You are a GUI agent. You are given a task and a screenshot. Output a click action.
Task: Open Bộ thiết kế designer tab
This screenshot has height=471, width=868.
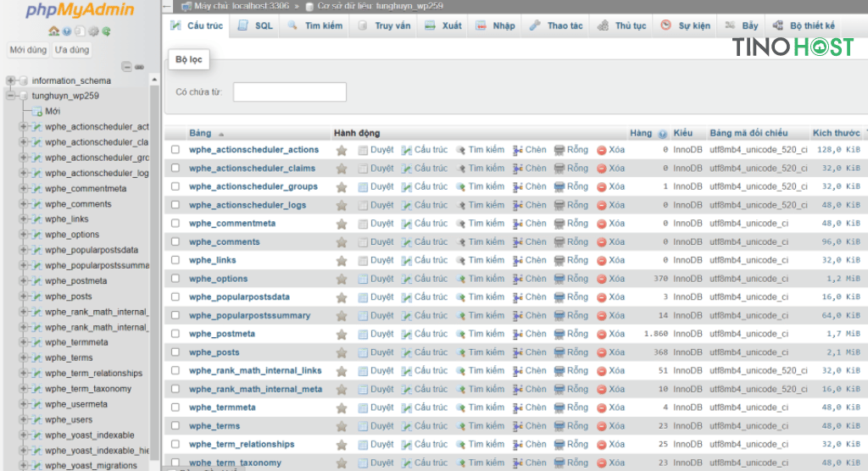click(x=804, y=25)
